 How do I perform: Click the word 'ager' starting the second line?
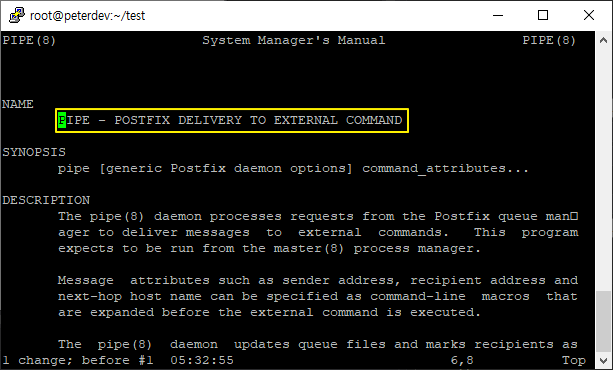(74, 233)
